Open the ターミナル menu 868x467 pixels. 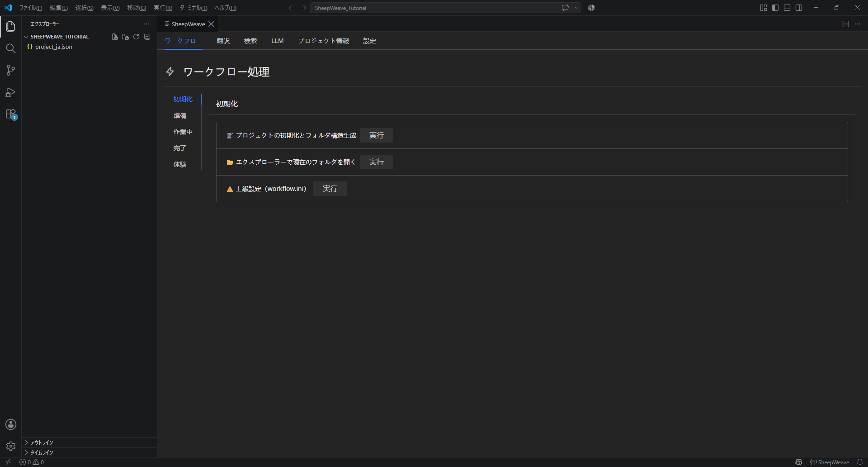193,8
